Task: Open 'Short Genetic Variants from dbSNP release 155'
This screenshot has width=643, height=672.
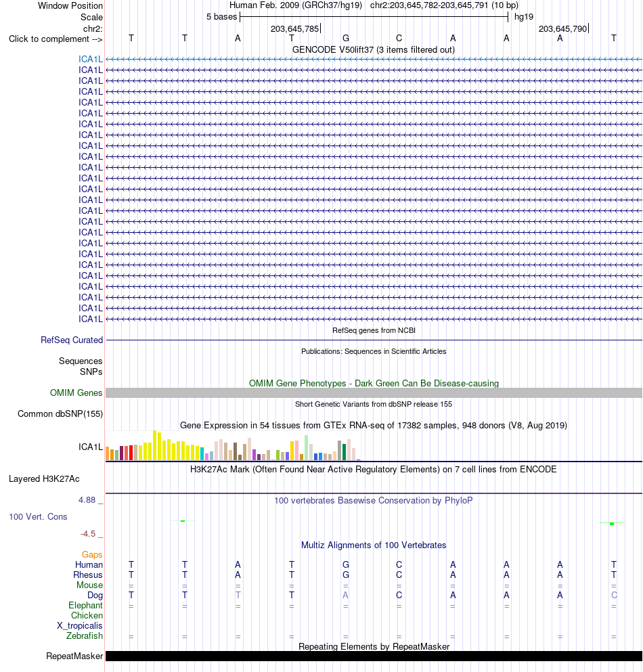Action: [x=374, y=404]
